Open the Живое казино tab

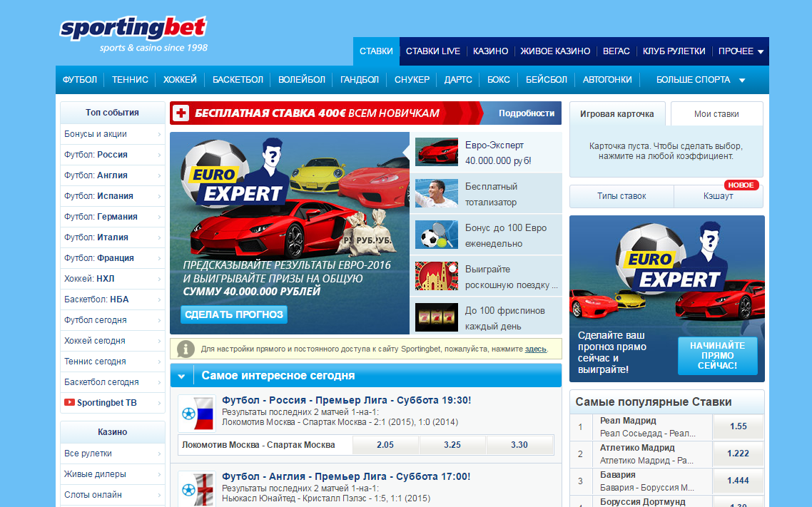click(555, 51)
